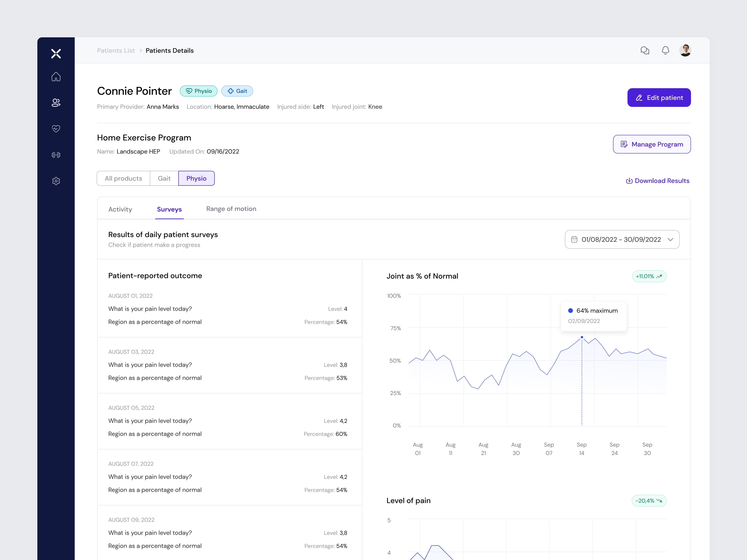Select the Patients icon in the sidebar
The height and width of the screenshot is (560, 747).
(56, 103)
